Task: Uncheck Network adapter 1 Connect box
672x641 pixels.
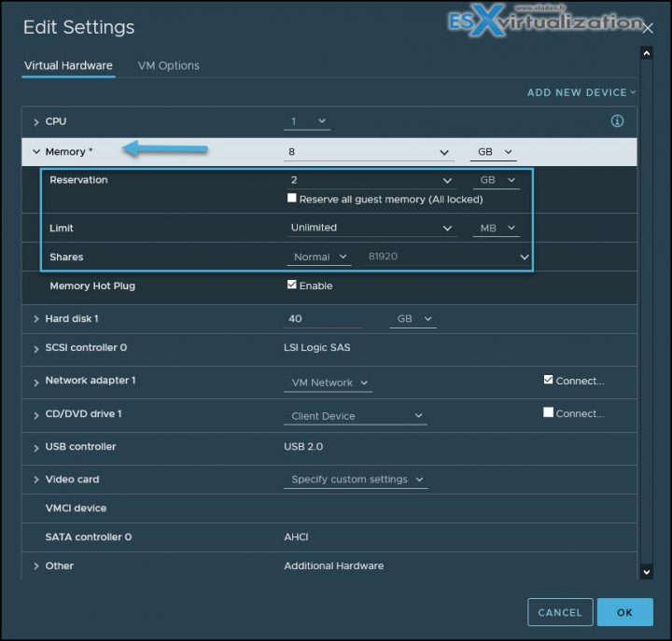Action: tap(549, 381)
